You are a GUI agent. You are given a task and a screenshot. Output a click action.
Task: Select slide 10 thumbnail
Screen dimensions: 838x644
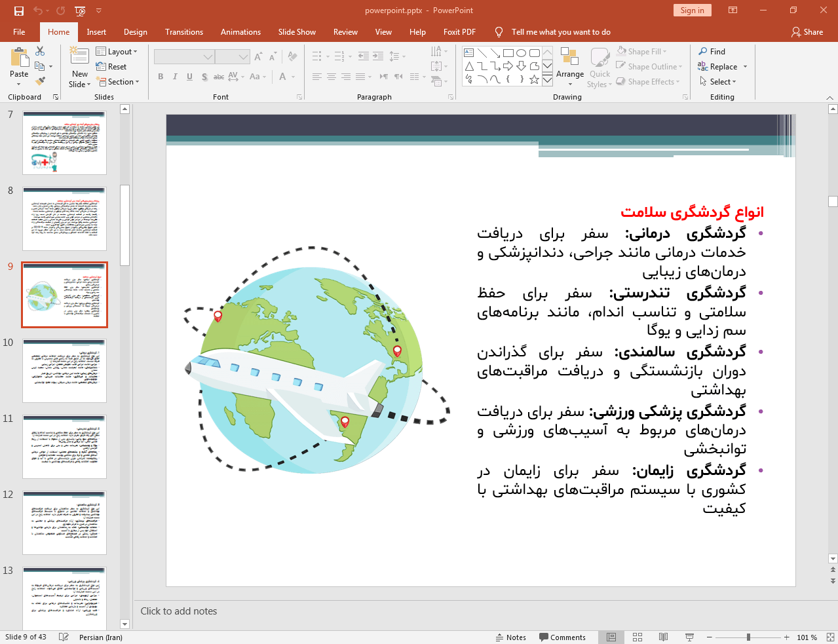[64, 371]
